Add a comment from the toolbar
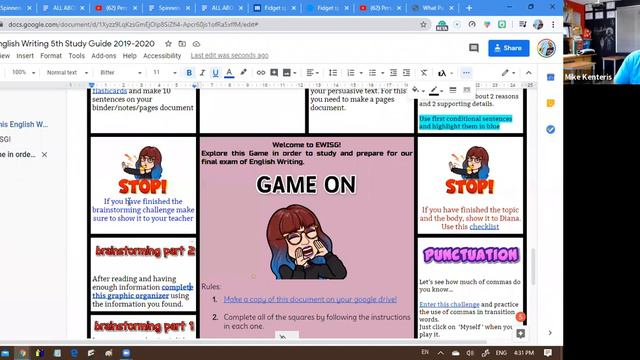The width and height of the screenshot is (640, 360). pos(274,73)
